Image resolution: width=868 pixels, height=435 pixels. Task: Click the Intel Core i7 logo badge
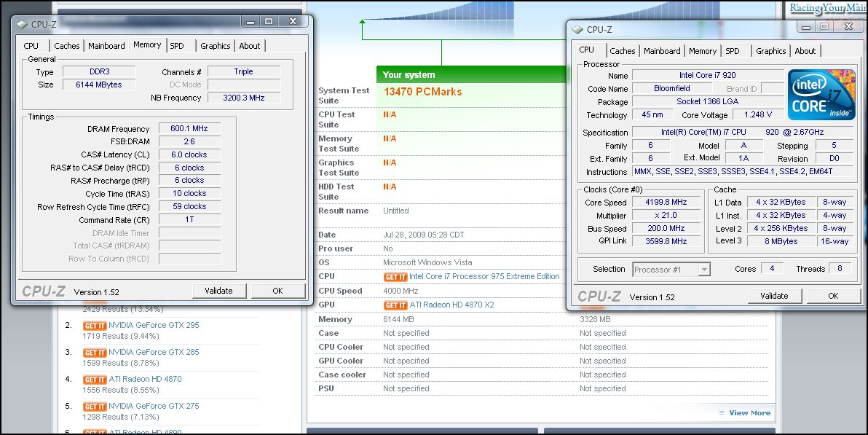coord(821,95)
